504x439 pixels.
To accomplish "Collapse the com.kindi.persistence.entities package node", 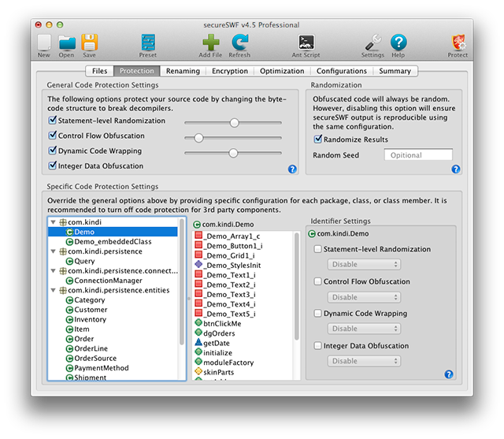I will click(52, 290).
